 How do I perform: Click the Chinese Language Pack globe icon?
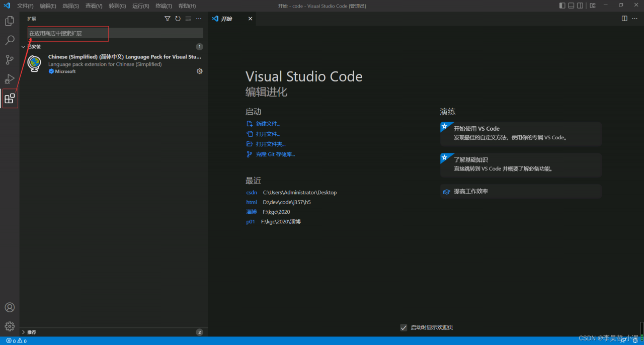(34, 64)
